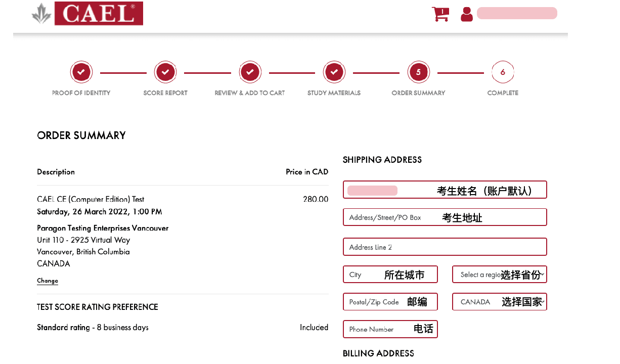620x364 pixels.
Task: Click the user account profile icon
Action: 467,14
